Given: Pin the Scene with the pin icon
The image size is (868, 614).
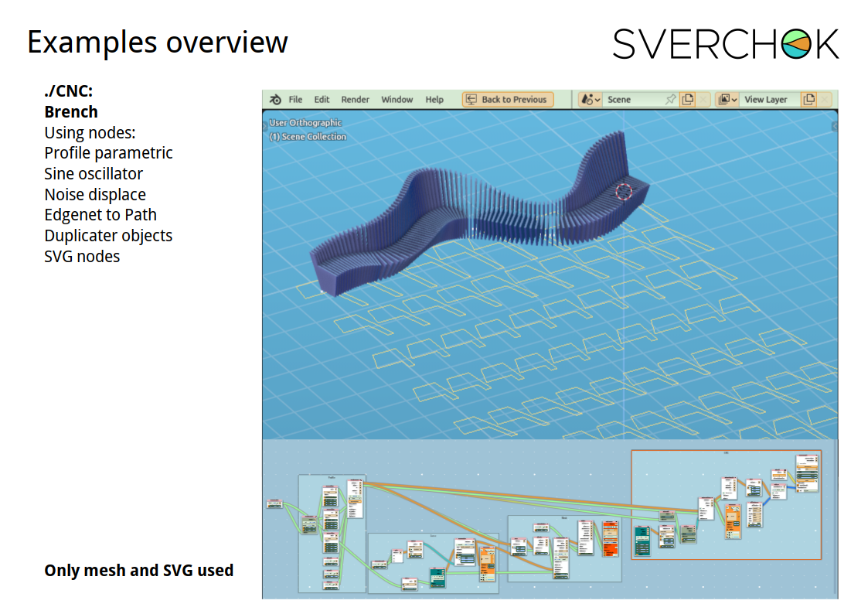Looking at the screenshot, I should [670, 100].
